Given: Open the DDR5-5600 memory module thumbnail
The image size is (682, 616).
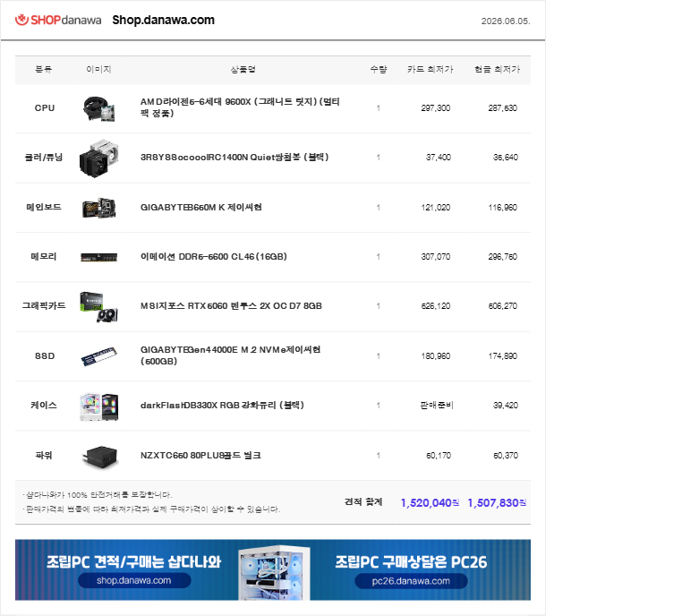Looking at the screenshot, I should [x=99, y=257].
